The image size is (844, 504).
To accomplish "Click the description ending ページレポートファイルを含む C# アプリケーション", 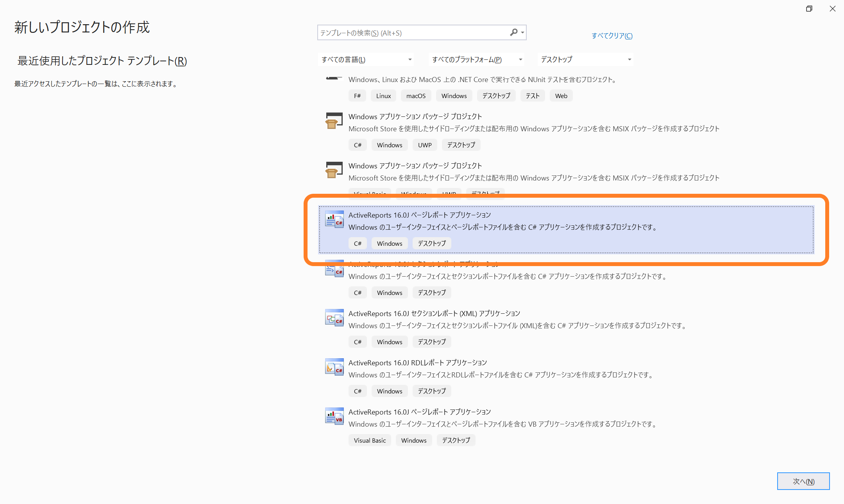I will (503, 227).
